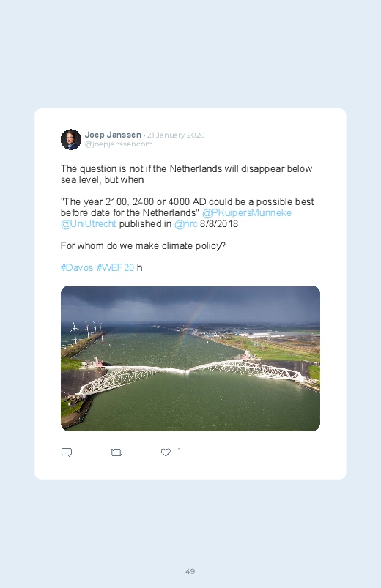Like the tweet with the heart icon
This screenshot has width=381, height=588.
(x=166, y=453)
